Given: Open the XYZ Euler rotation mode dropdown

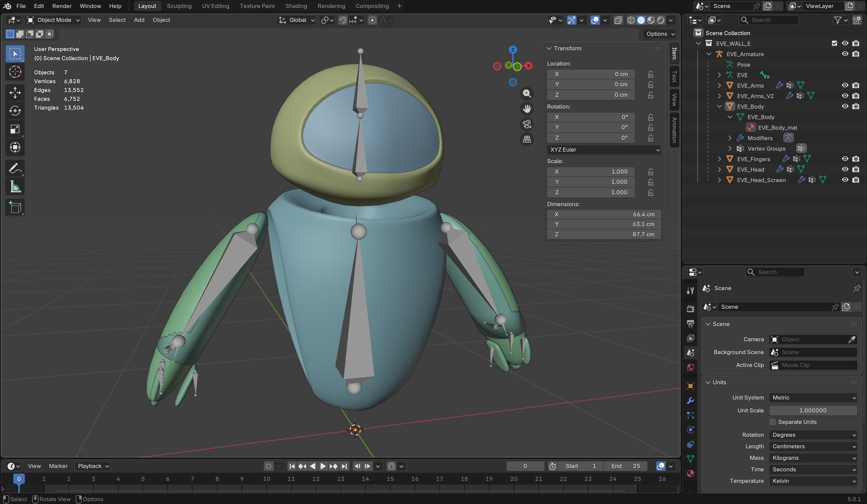Looking at the screenshot, I should [605, 150].
